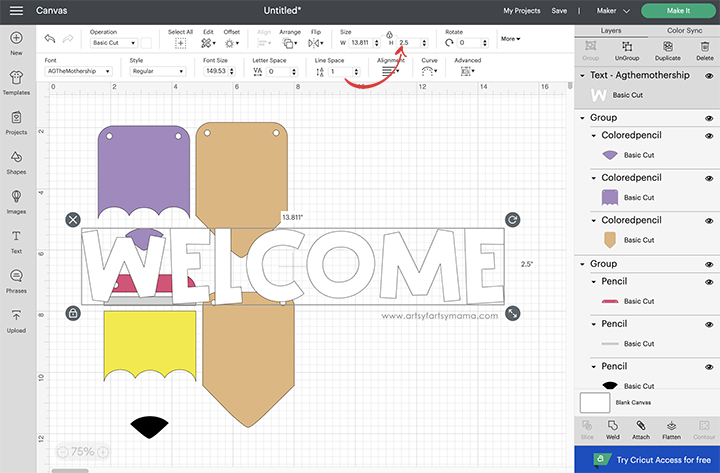The width and height of the screenshot is (720, 473).
Task: Open My Projects
Action: click(522, 11)
